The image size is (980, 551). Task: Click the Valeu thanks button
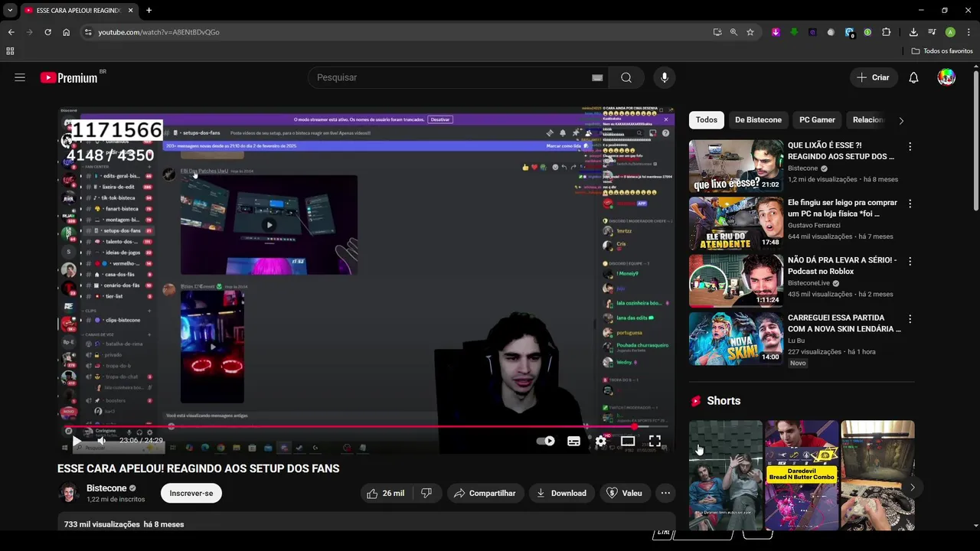(624, 493)
